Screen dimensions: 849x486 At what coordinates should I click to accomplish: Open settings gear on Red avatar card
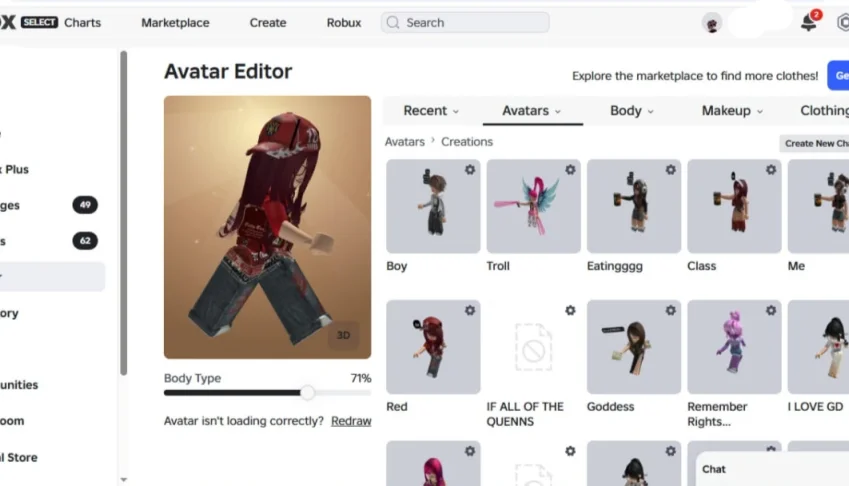click(x=470, y=311)
